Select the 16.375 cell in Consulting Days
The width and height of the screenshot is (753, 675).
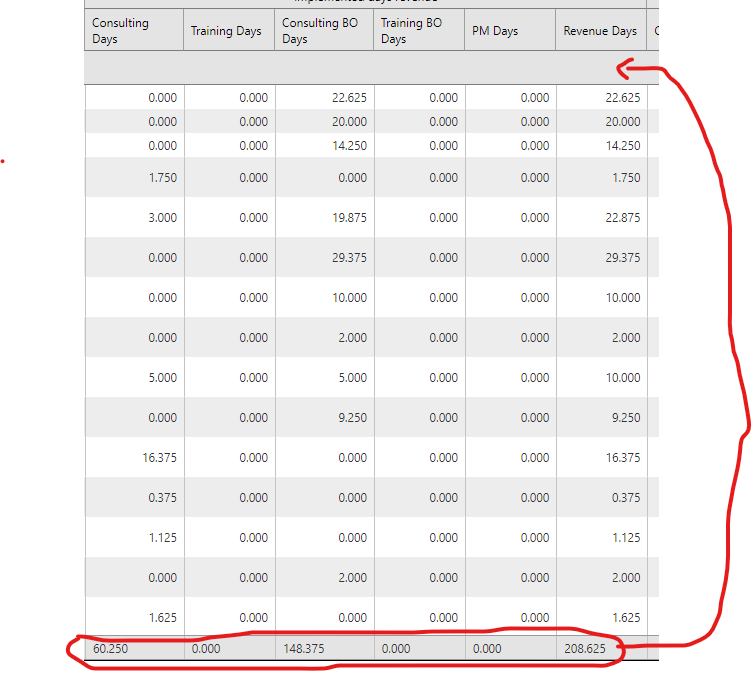160,458
